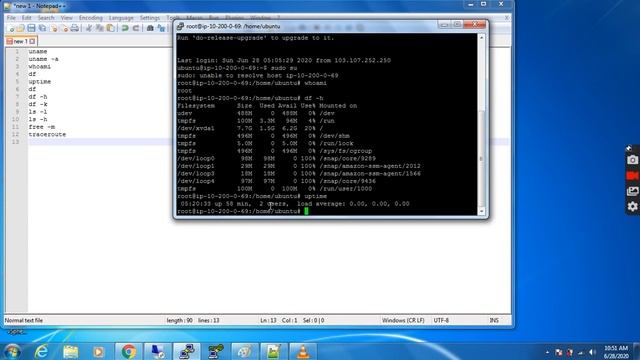
Task: Close the 'new 1' tab via its X
Action: click(32, 41)
